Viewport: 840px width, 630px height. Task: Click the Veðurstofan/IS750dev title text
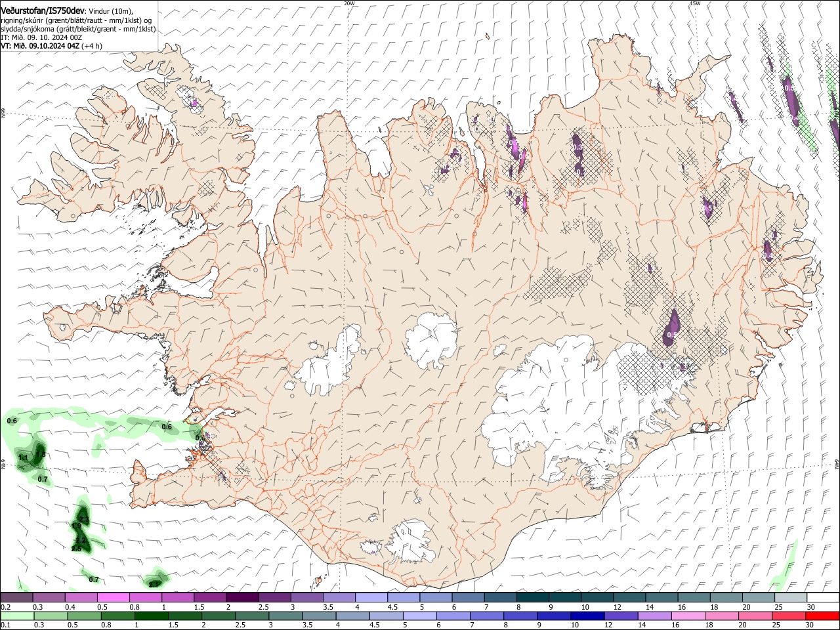click(43, 11)
